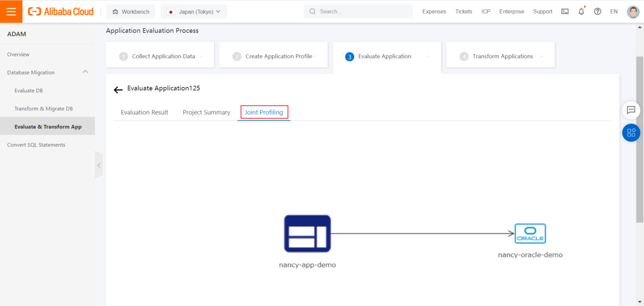Open the Japan (Tokyo) region dropdown
Screen dimensions: 644x306
click(x=194, y=12)
